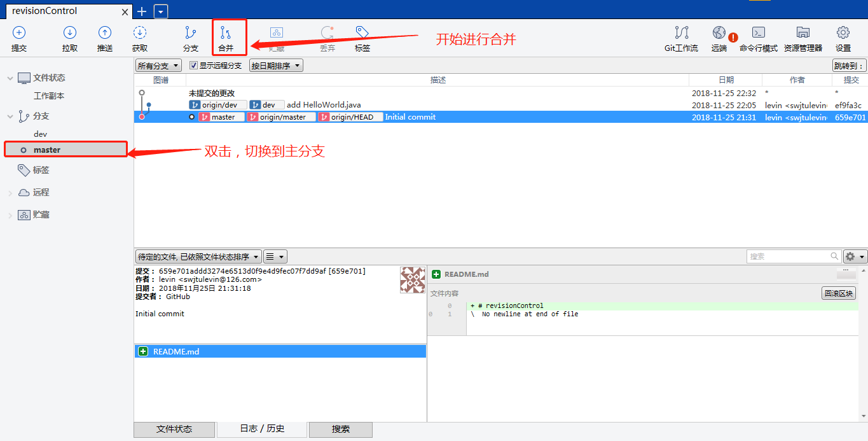
Task: Open Git工作流 from the toolbar
Action: (682, 32)
